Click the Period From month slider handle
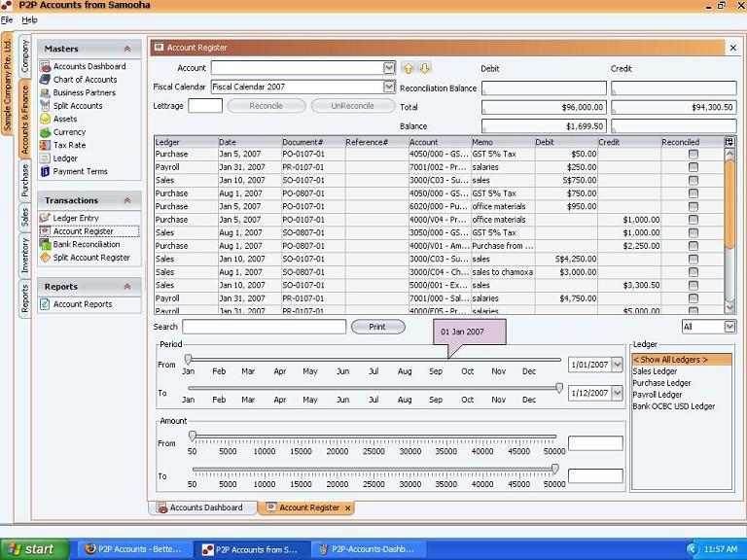Viewport: 747px width, 560px height. pos(188,360)
